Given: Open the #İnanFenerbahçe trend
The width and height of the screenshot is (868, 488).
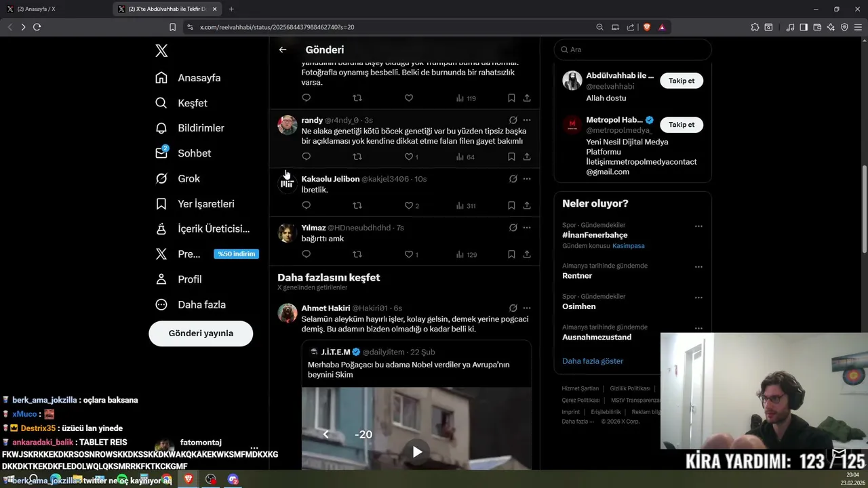Looking at the screenshot, I should point(595,235).
